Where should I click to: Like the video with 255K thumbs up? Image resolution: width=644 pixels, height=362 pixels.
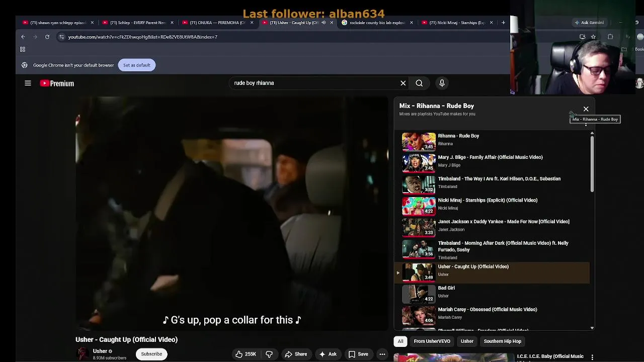pos(246,354)
